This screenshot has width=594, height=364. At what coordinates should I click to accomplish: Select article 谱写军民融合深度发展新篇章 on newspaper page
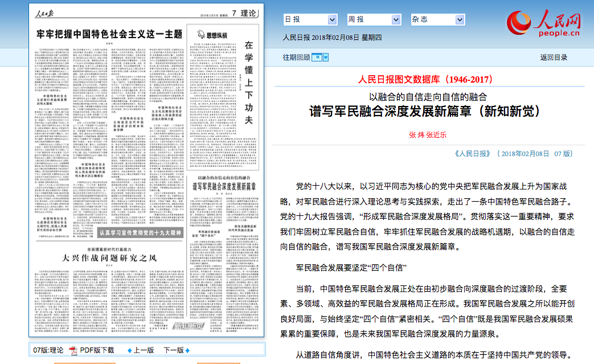[224, 186]
